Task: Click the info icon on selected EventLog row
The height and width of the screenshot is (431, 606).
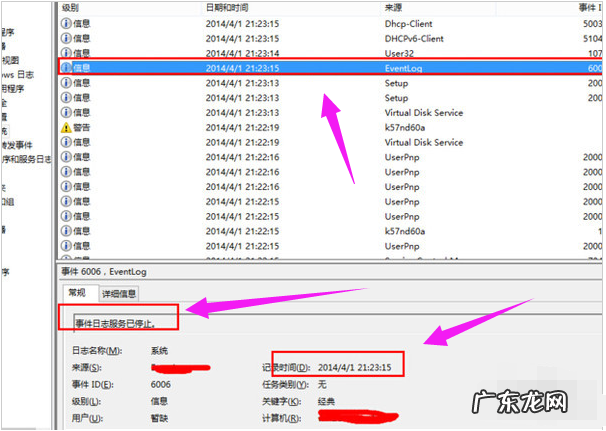Action: coord(66,68)
